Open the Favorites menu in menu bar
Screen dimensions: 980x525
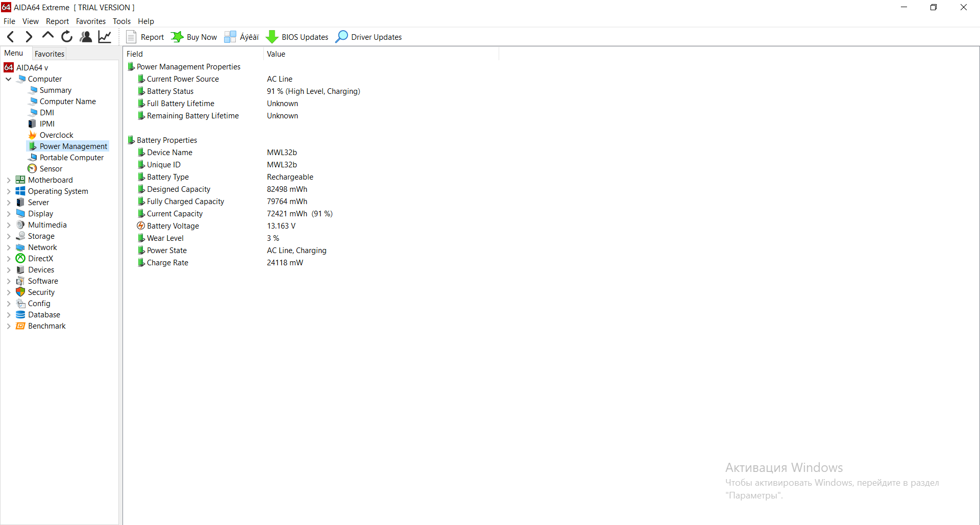(x=91, y=21)
